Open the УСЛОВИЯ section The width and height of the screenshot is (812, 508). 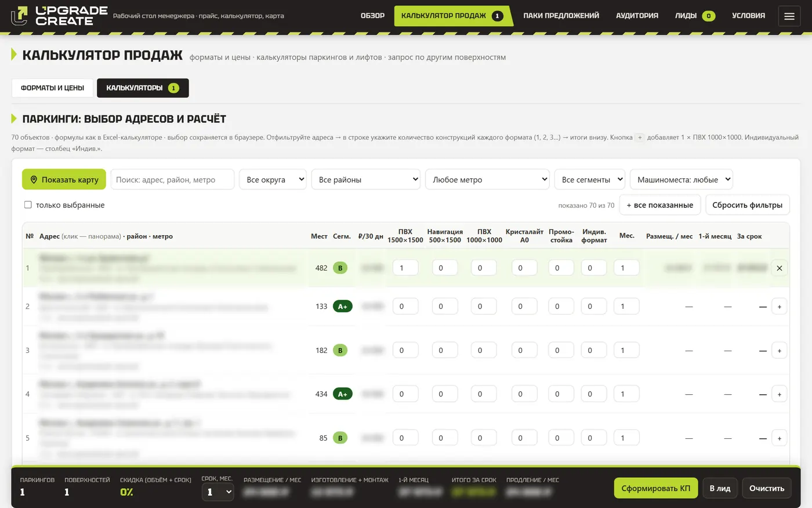(748, 16)
